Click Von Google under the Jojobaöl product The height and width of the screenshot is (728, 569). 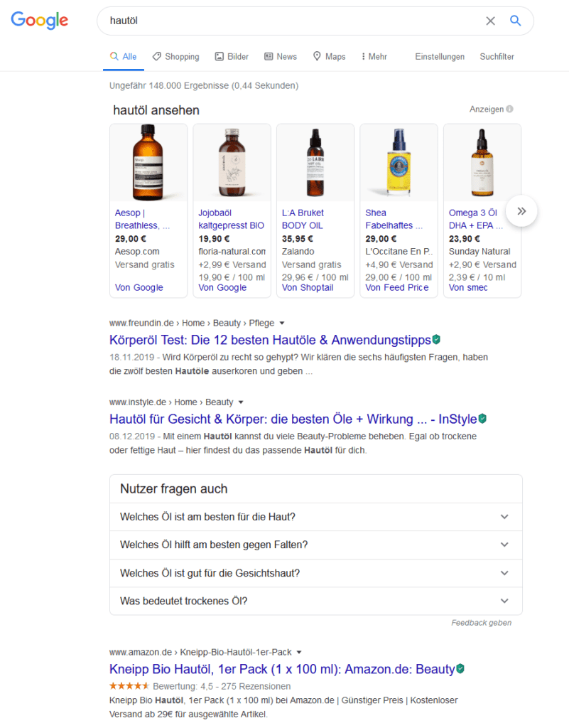pos(222,287)
